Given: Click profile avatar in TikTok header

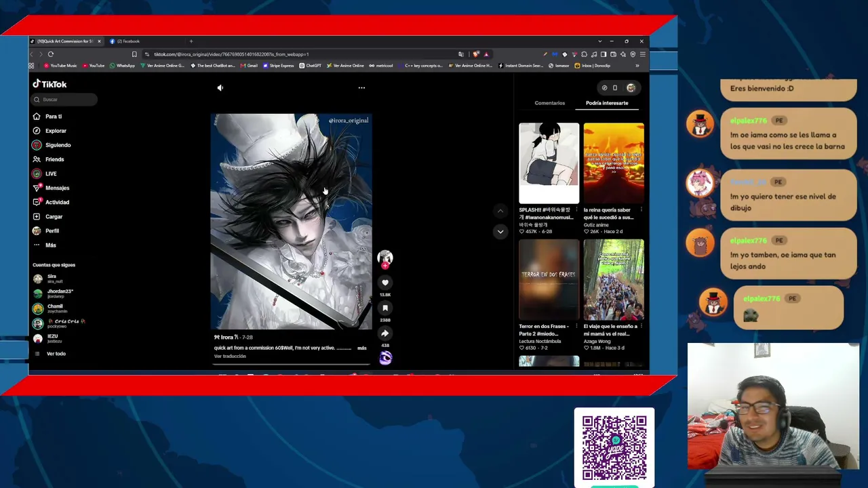Looking at the screenshot, I should click(631, 87).
